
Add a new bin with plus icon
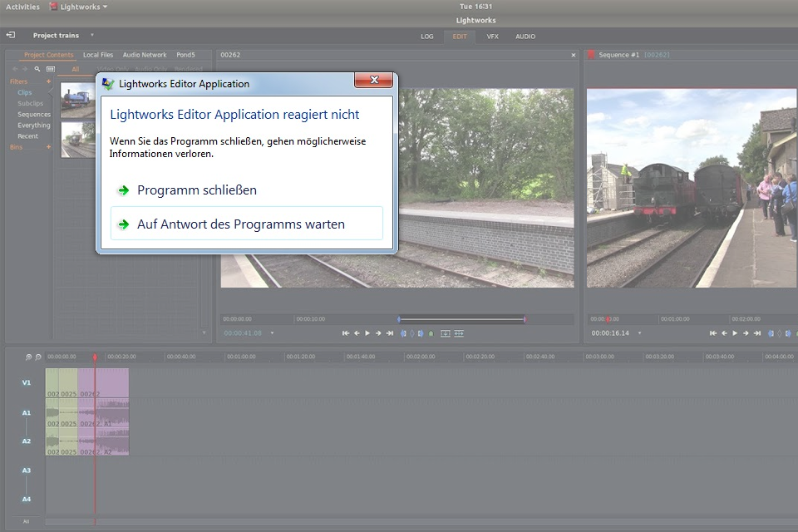pyautogui.click(x=48, y=147)
